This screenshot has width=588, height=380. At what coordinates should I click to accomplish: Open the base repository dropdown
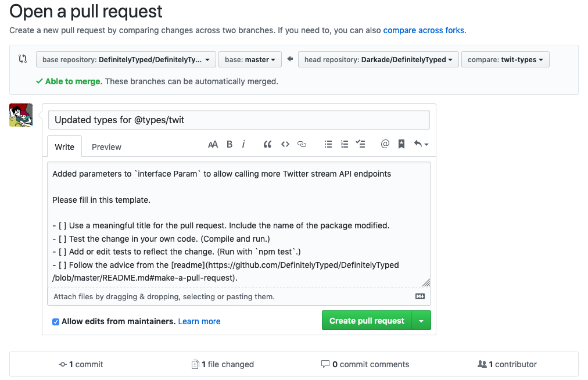coord(126,59)
